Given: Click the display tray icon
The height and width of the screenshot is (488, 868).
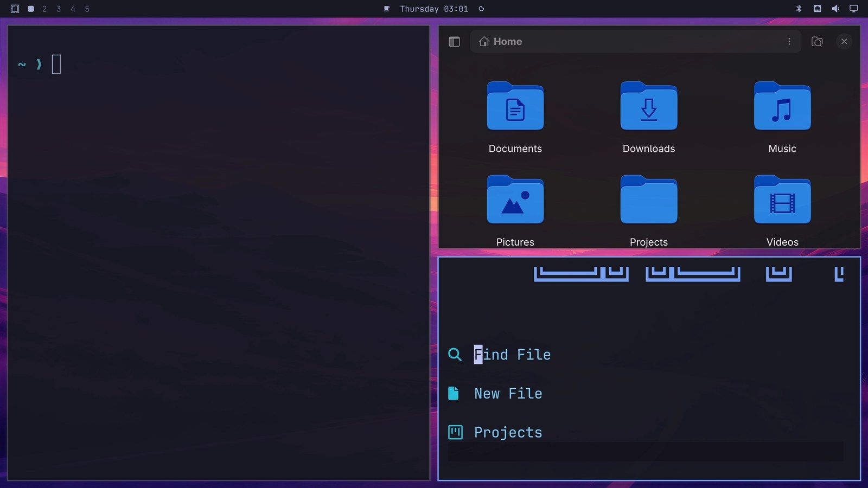Looking at the screenshot, I should [x=853, y=9].
